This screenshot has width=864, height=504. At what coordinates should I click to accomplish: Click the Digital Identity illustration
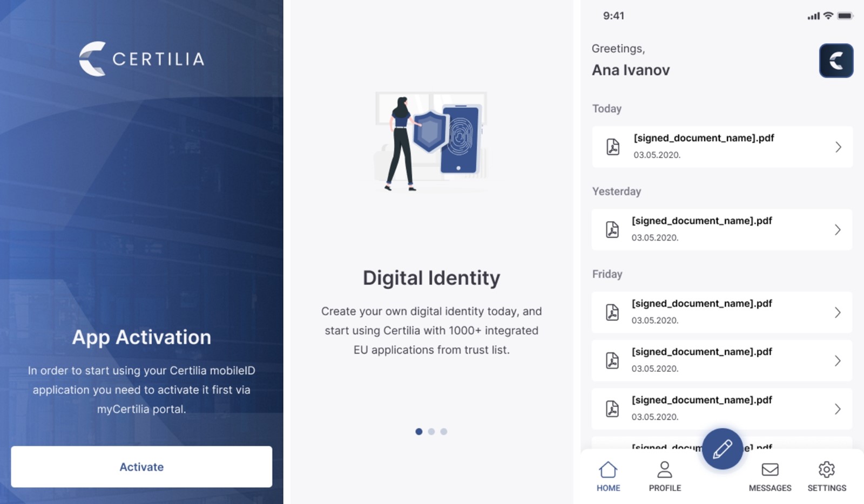point(431,141)
